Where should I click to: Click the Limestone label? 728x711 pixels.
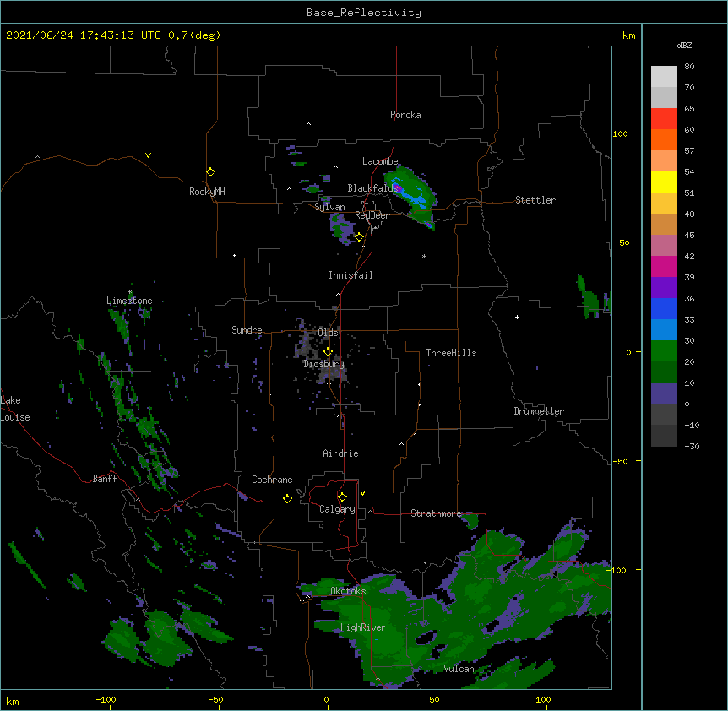[129, 301]
